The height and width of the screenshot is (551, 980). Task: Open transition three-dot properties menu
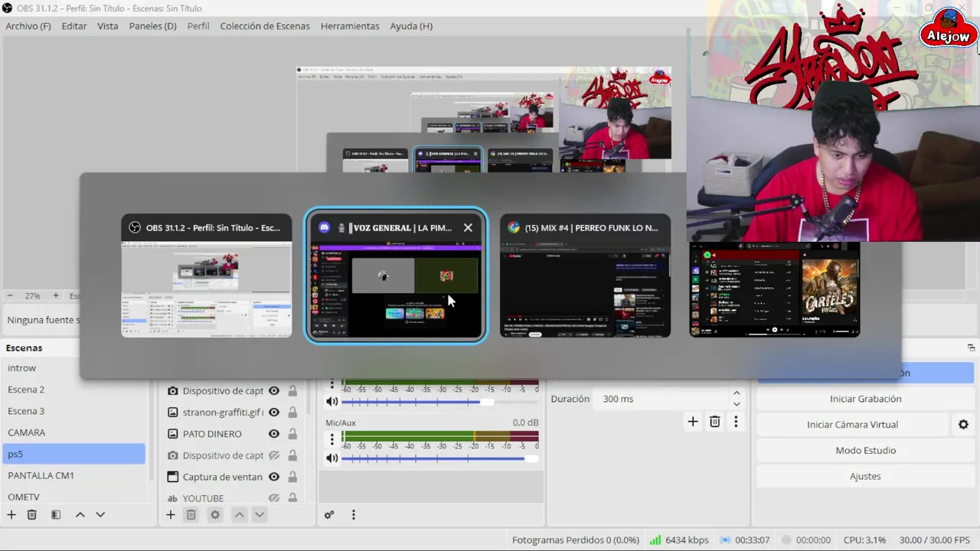(x=736, y=422)
